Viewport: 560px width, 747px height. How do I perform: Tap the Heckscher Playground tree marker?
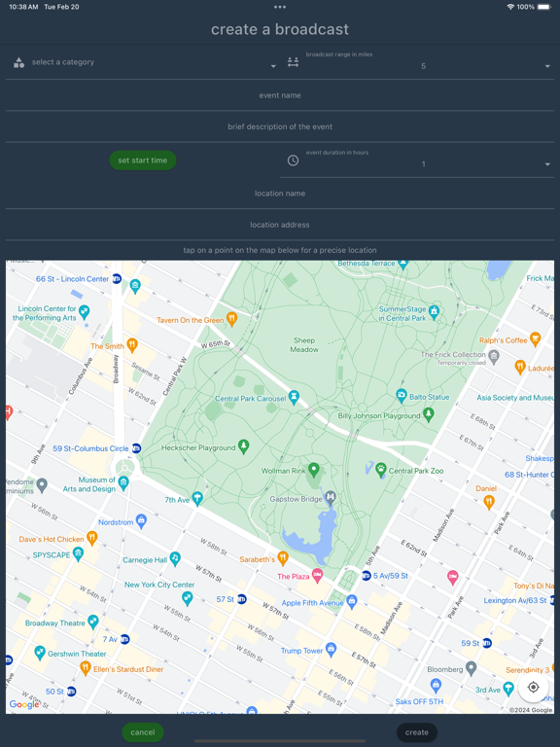244,446
